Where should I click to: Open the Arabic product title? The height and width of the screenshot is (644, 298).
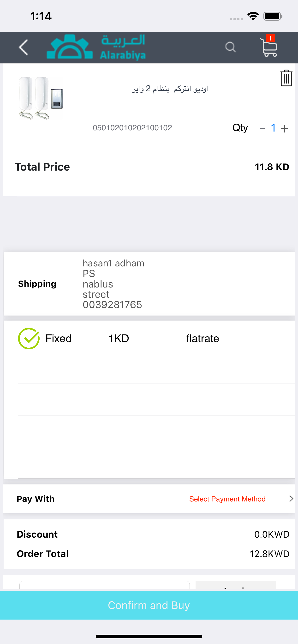(170, 88)
